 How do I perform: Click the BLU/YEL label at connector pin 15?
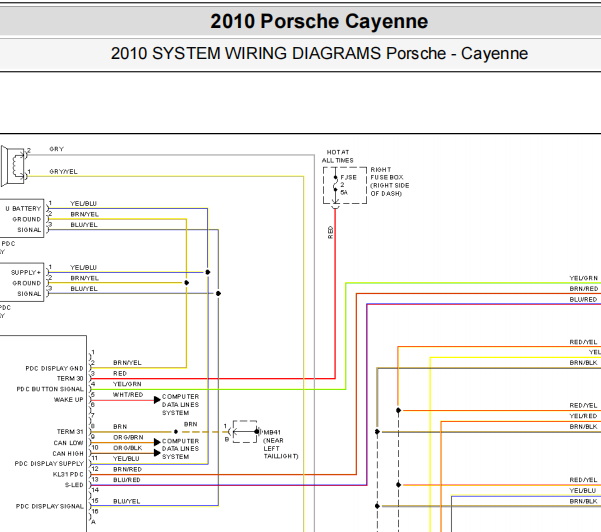coord(127,501)
